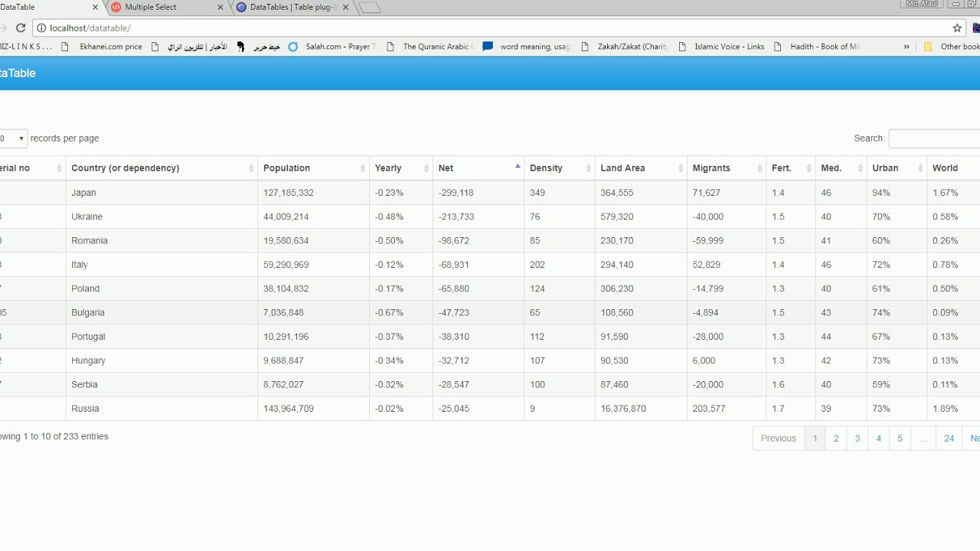Viewport: 980px width, 551px height.
Task: Click the entries count status text
Action: click(x=54, y=436)
